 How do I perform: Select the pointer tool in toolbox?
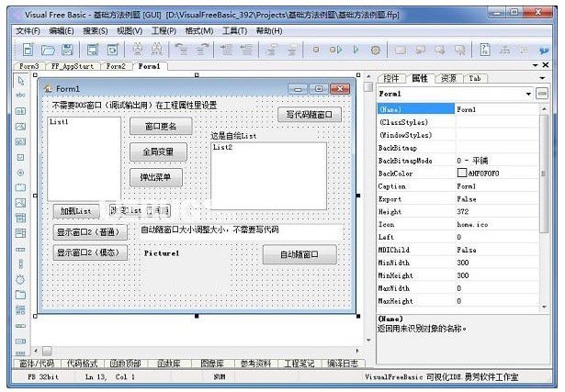click(21, 81)
